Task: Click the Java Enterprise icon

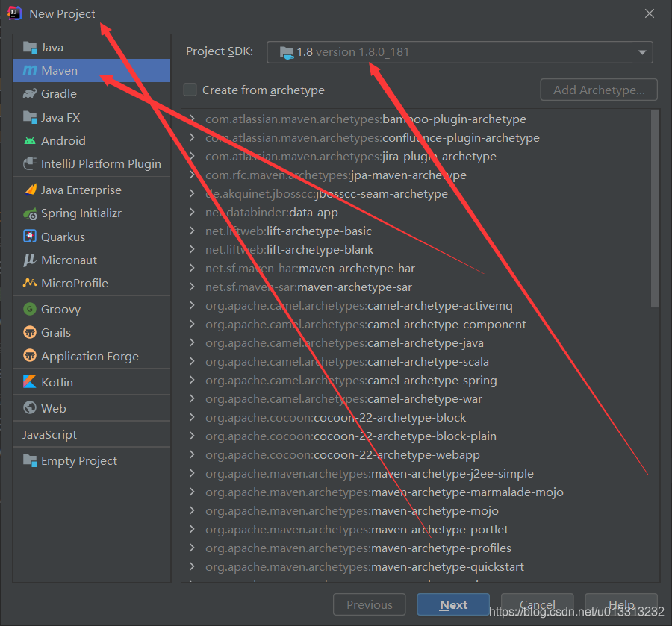Action: (x=31, y=190)
